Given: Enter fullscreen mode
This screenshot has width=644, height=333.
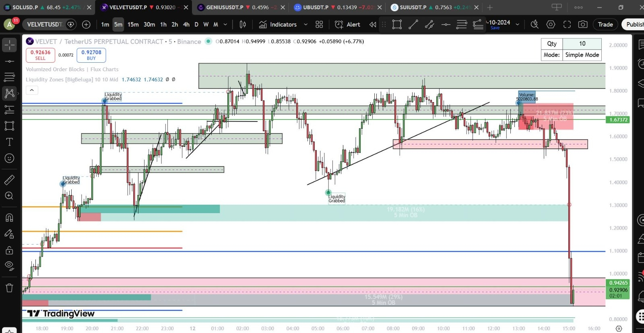Looking at the screenshot, I should pyautogui.click(x=567, y=25).
